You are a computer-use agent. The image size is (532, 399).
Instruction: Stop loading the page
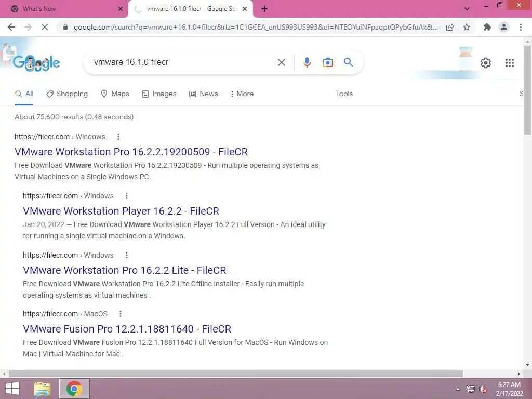click(x=45, y=27)
